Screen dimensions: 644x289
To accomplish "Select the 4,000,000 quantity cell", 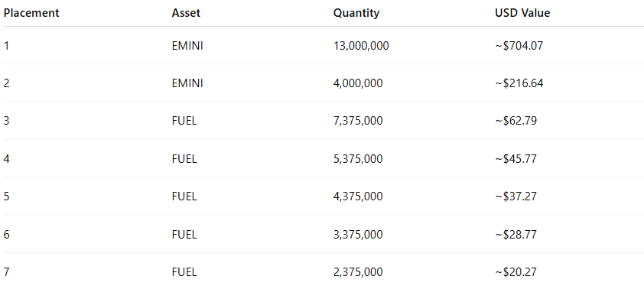I will [x=358, y=83].
